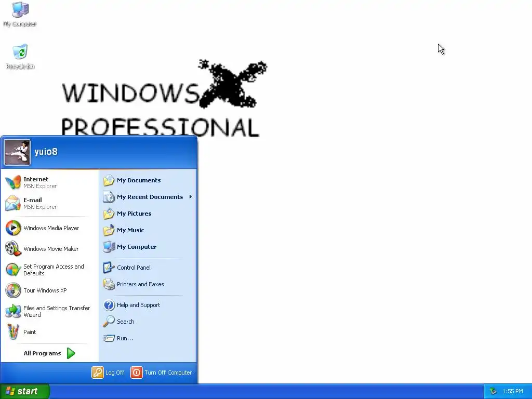Click the Tour Windows XP icon
The height and width of the screenshot is (399, 532).
pos(13,290)
